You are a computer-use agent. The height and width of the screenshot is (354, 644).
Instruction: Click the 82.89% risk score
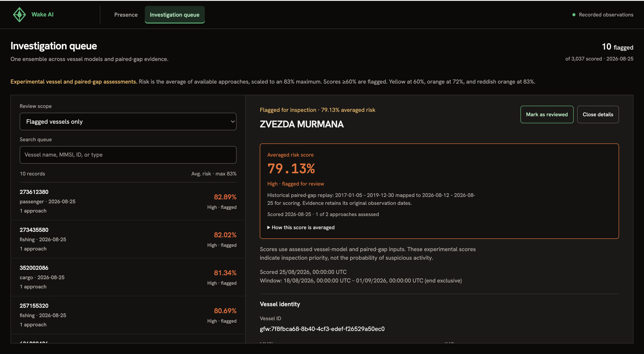click(225, 197)
